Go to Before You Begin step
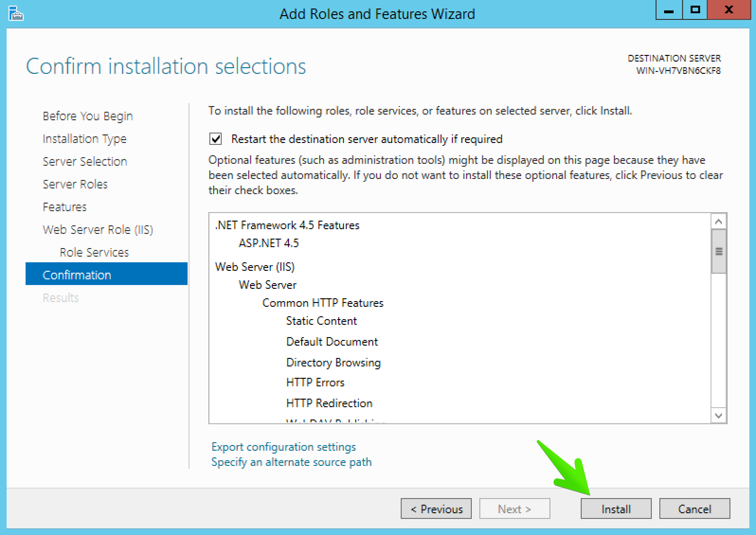 point(88,116)
